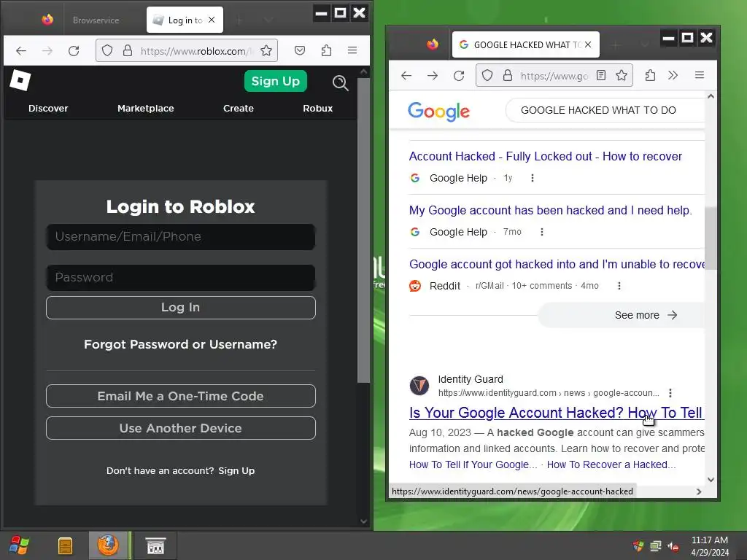Bookmark the Roblox page with the star
This screenshot has height=560, width=747.
[266, 50]
